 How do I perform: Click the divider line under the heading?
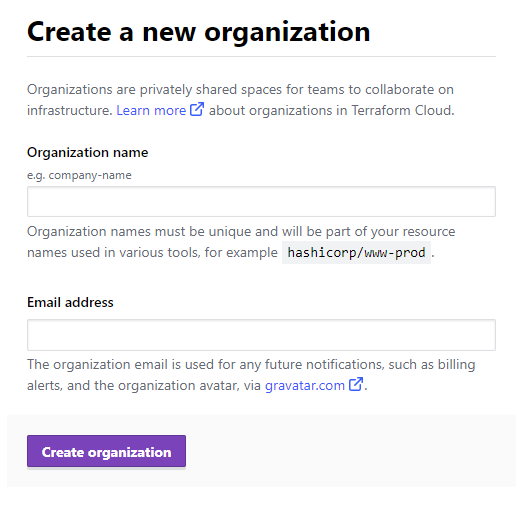[261, 57]
